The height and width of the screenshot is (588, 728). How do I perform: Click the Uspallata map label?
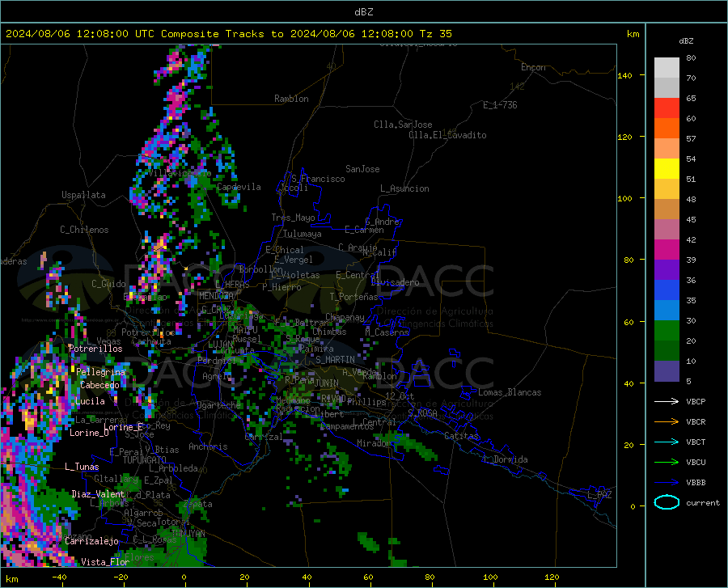(83, 196)
